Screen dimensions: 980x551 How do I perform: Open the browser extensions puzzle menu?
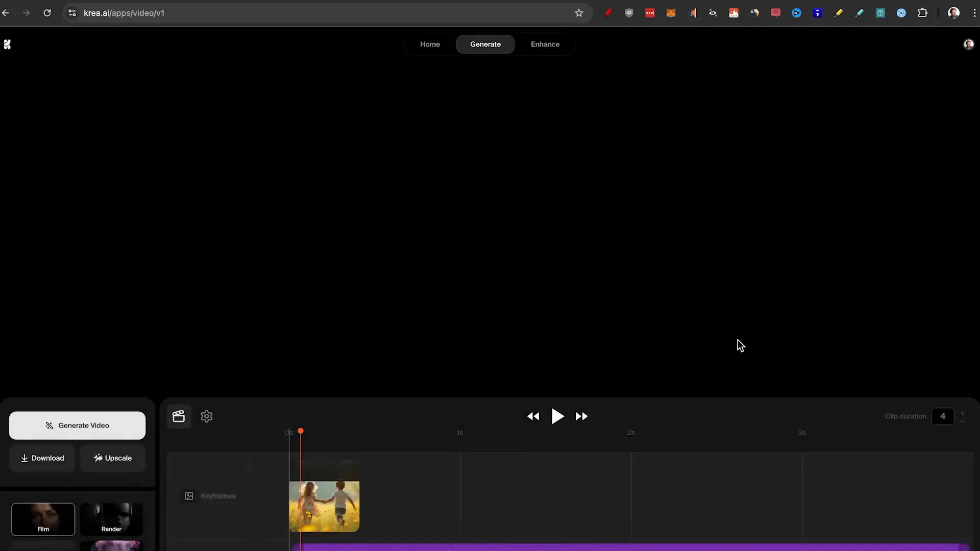[x=923, y=13]
